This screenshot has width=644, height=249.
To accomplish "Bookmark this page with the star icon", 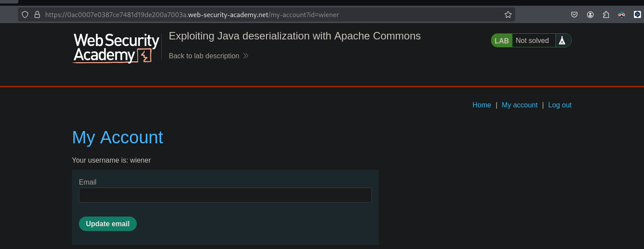I will click(x=508, y=14).
